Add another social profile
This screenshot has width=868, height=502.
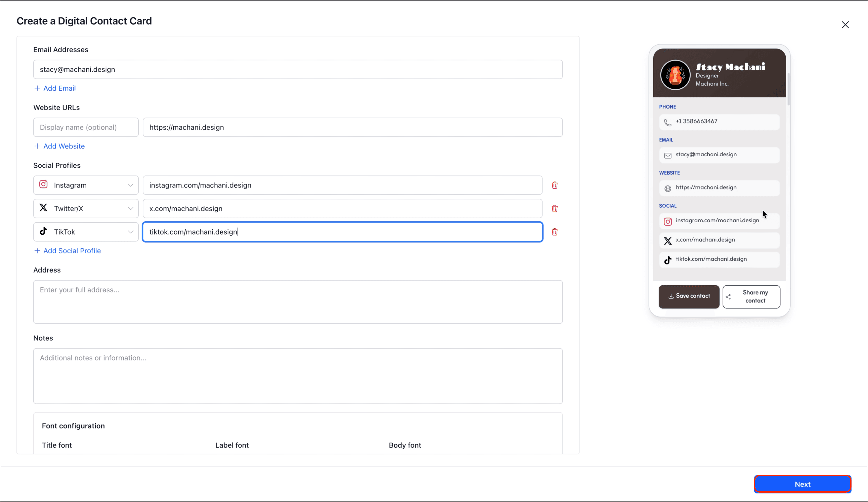[68, 251]
